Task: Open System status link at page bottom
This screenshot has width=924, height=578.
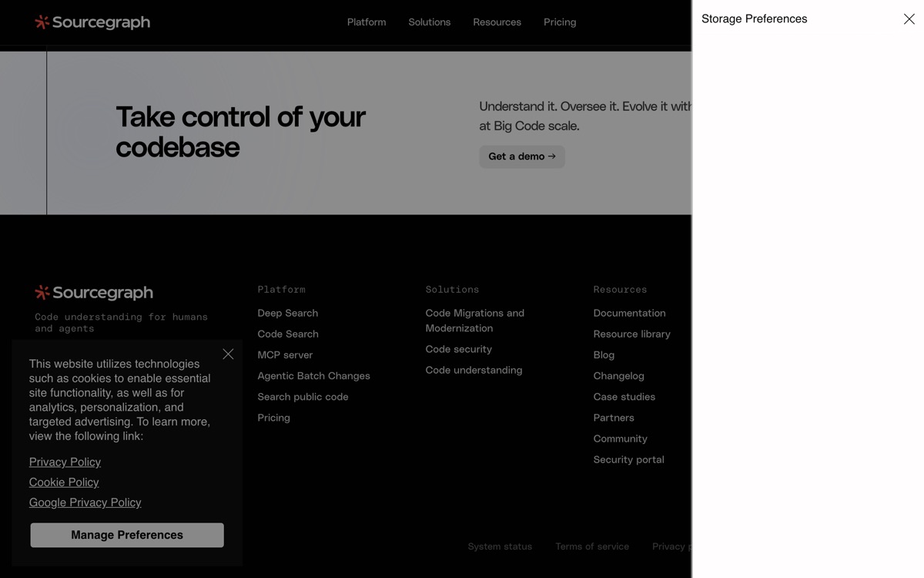Action: click(500, 546)
